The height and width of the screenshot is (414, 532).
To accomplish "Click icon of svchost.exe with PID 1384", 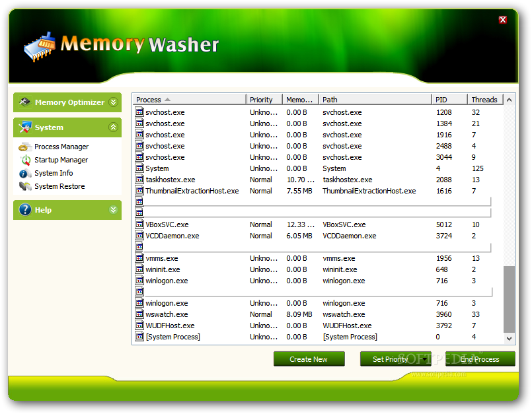I will pos(139,123).
